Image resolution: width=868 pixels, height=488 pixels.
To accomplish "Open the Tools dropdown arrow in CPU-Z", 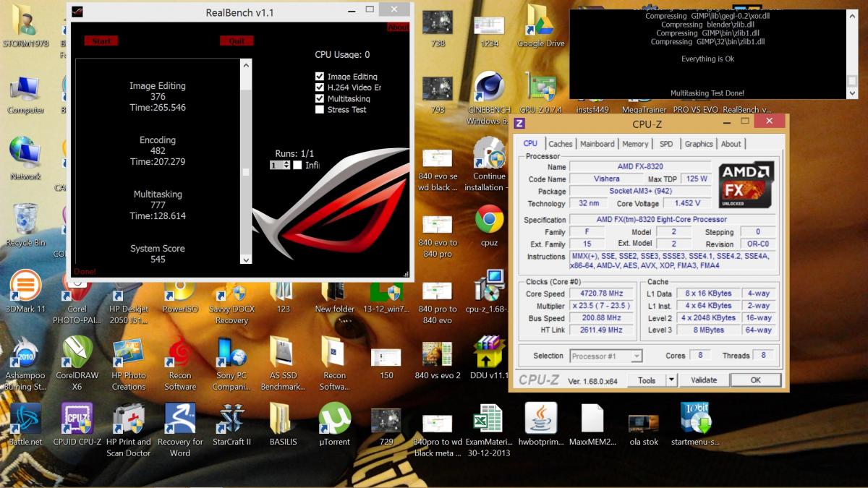I will (671, 380).
